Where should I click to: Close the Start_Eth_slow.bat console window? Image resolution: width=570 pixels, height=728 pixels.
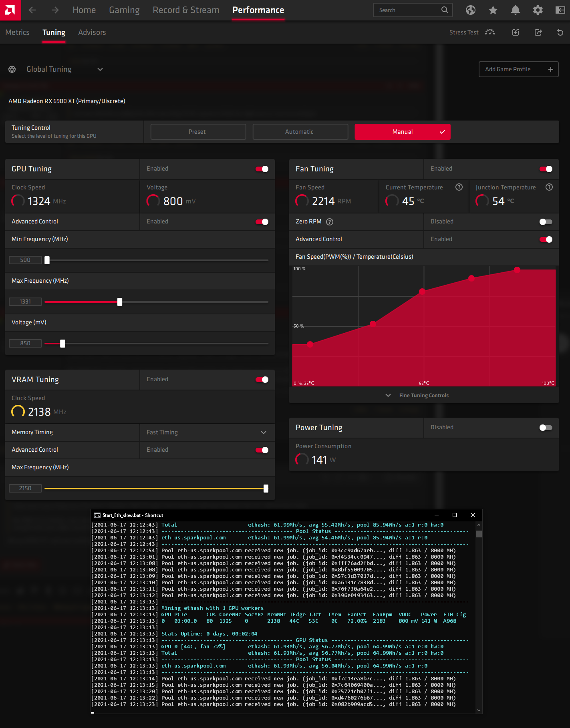pos(473,515)
